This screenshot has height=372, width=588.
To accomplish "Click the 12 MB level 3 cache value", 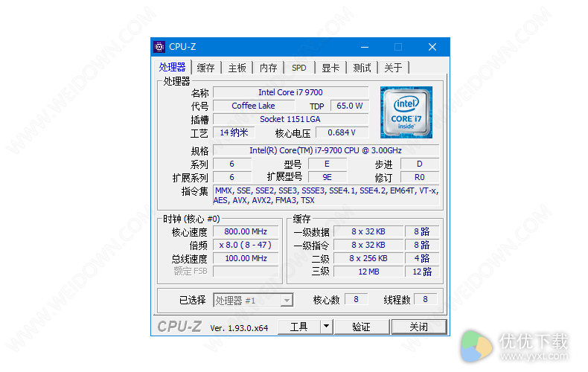I will [x=368, y=272].
